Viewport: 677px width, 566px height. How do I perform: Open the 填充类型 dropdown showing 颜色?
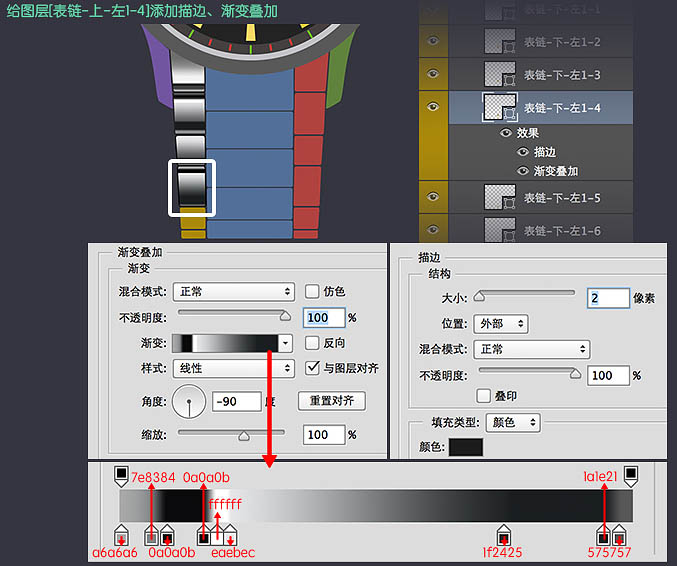point(514,423)
